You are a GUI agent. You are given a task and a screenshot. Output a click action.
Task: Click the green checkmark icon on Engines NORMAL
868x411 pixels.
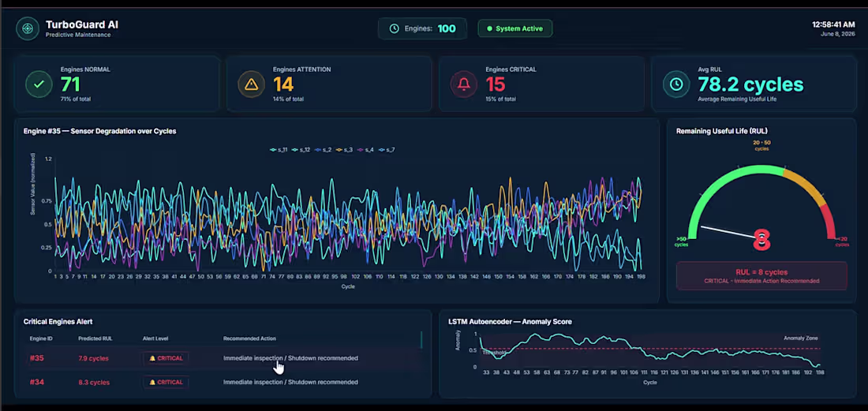point(39,84)
